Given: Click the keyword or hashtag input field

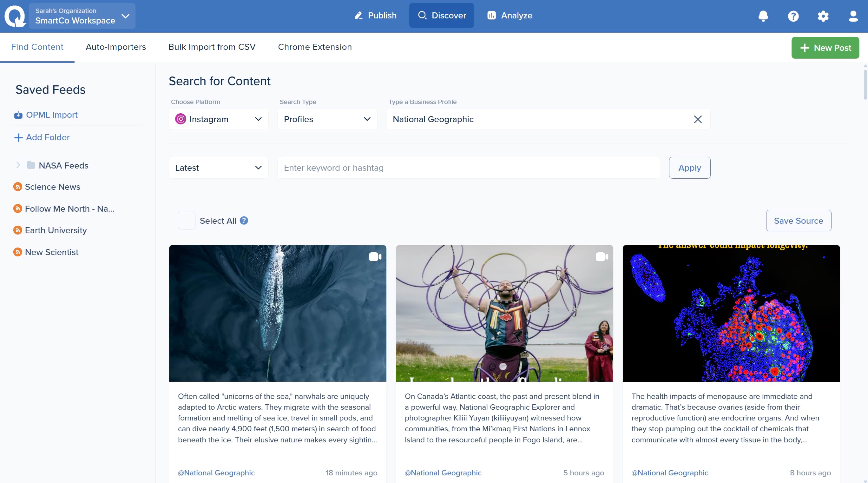Looking at the screenshot, I should coord(468,168).
